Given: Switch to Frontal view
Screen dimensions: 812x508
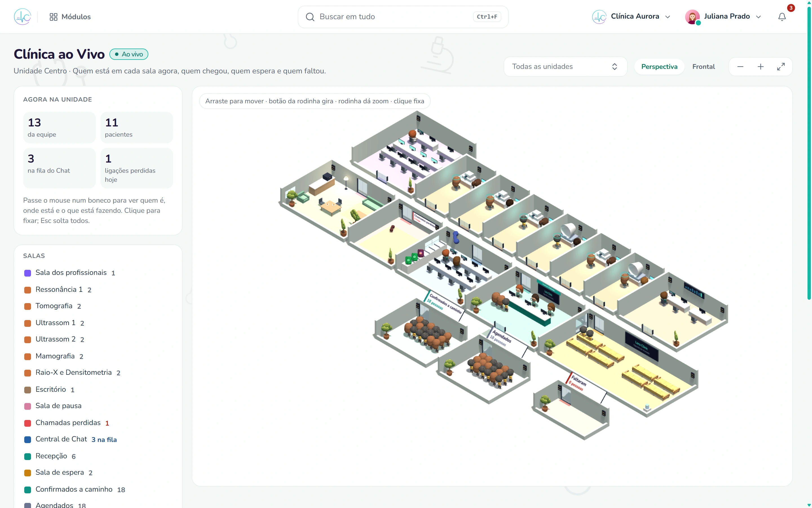Looking at the screenshot, I should [x=703, y=67].
